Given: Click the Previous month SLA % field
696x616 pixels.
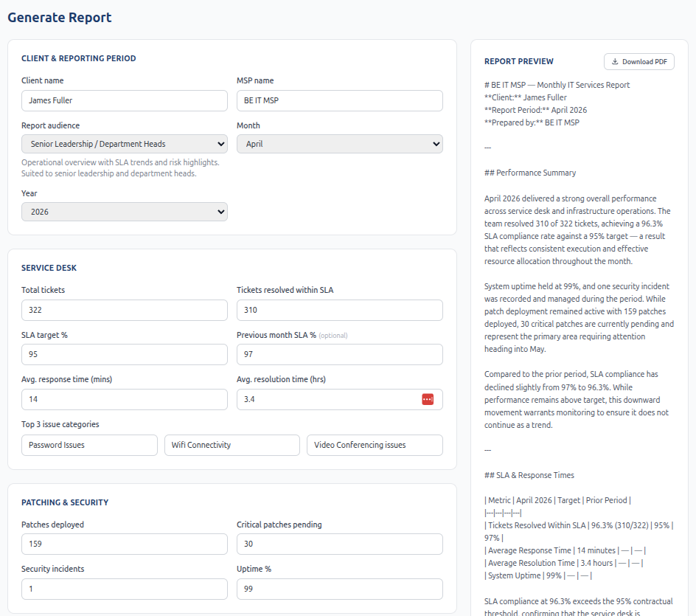Looking at the screenshot, I should click(x=339, y=355).
